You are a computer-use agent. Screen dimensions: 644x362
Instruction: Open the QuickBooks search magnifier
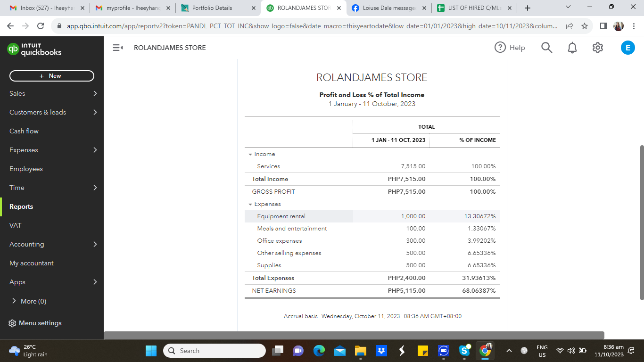[x=547, y=48]
